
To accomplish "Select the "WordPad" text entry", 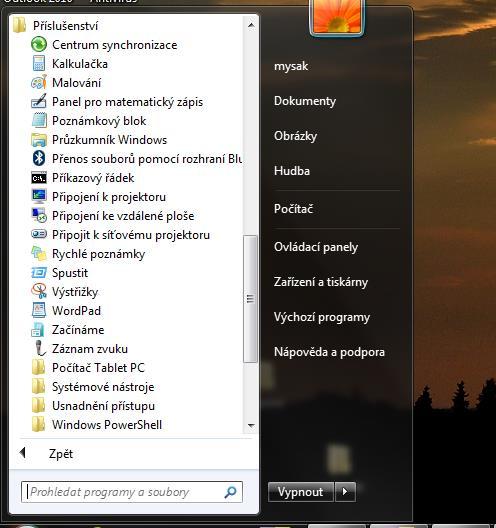I will click(76, 310).
